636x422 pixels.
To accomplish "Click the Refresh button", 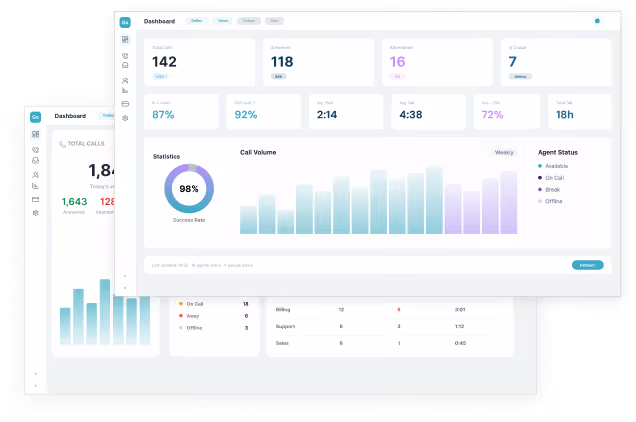I will [x=587, y=265].
